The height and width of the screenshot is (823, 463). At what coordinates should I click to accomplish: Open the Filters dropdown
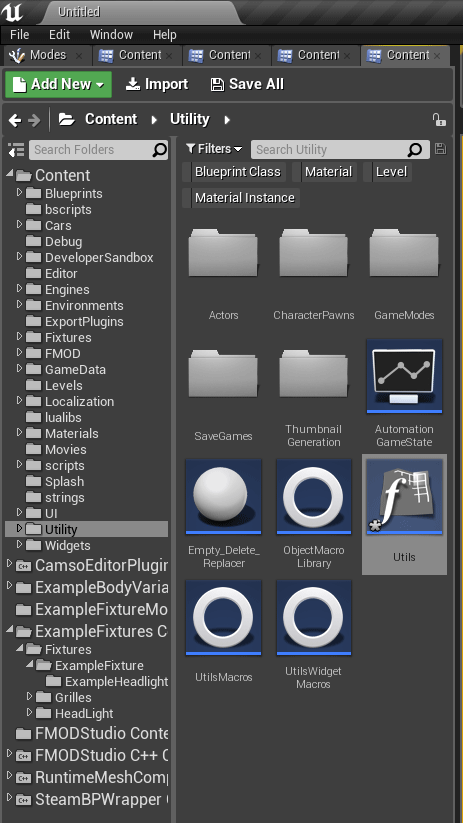(214, 149)
